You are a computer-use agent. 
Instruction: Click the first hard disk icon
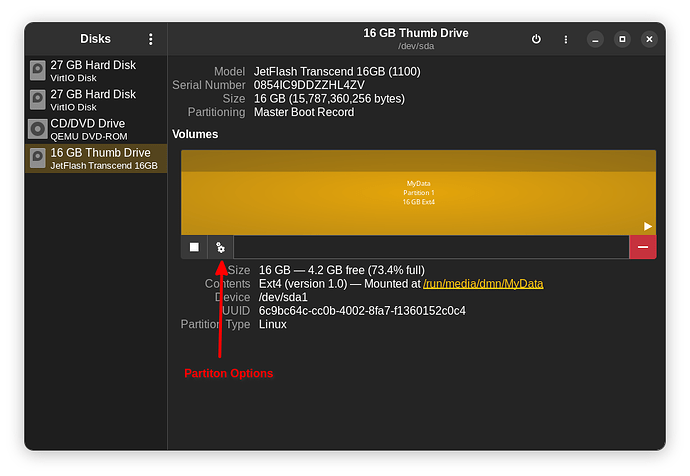point(38,71)
